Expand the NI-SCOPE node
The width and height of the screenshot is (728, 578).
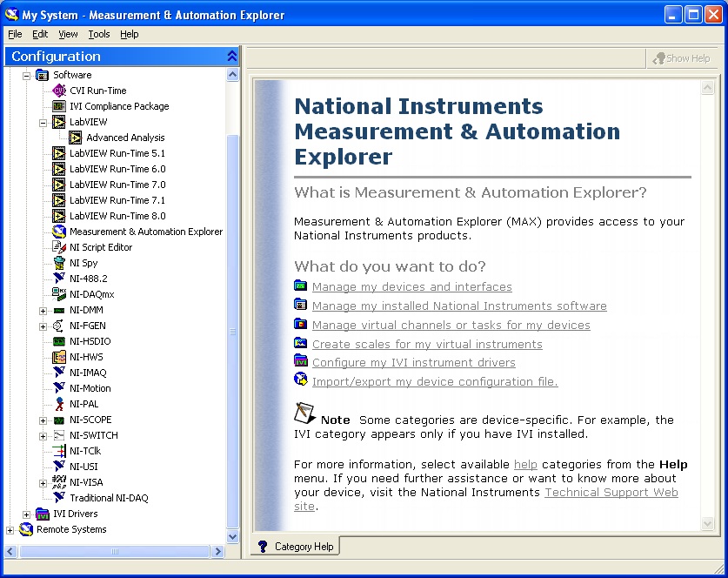coord(43,420)
